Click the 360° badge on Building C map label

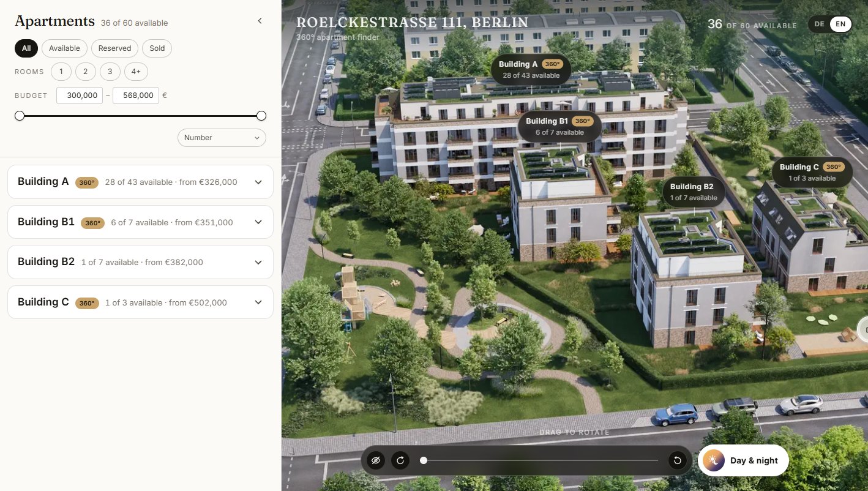point(834,167)
